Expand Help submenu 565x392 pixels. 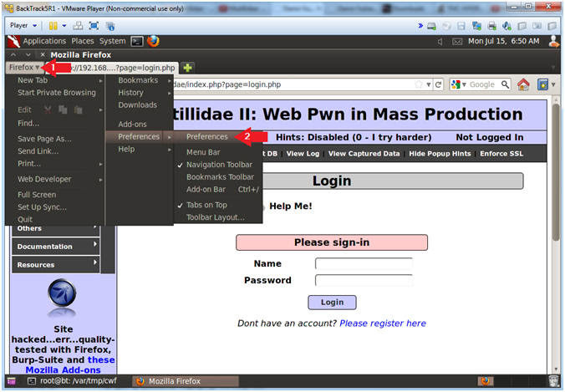[x=140, y=149]
